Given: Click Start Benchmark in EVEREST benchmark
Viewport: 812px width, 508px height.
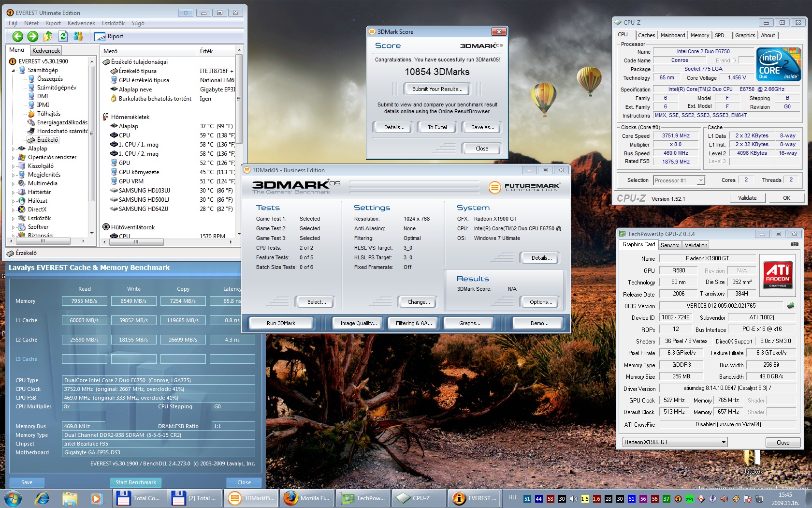Looking at the screenshot, I should pyautogui.click(x=136, y=482).
